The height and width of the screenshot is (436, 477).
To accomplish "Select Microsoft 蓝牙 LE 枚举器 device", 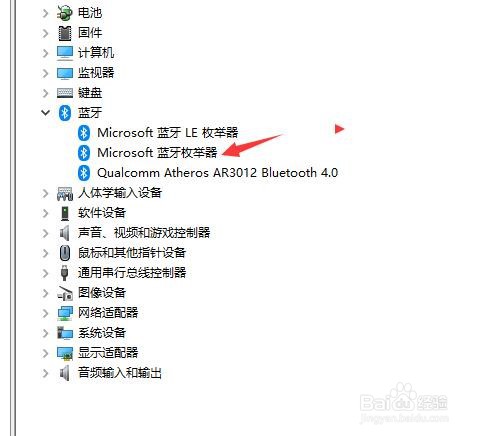I will pos(168,133).
